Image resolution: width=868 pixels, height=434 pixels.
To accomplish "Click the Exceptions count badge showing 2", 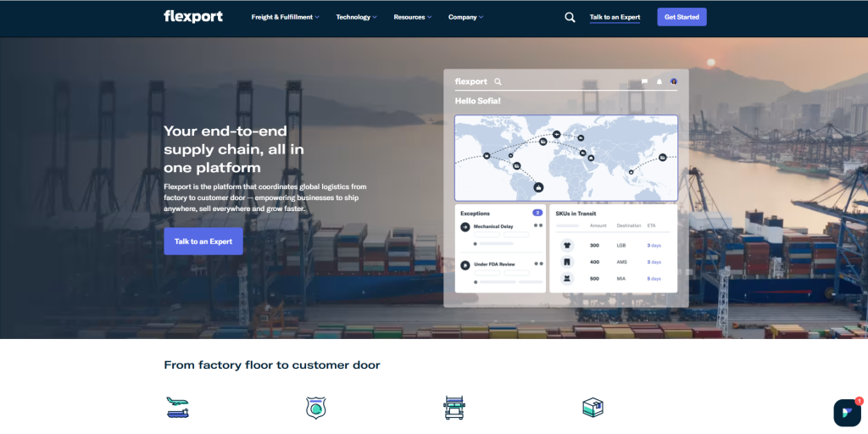I will 537,213.
